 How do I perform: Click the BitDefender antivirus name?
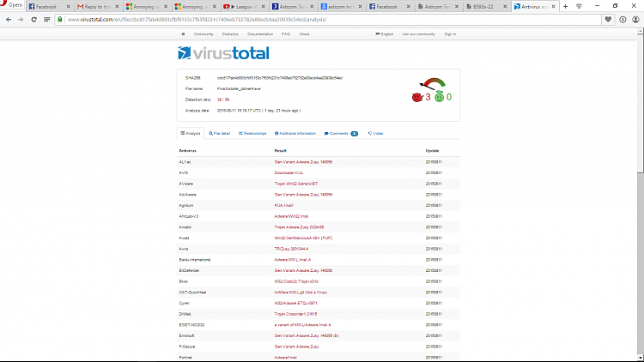point(189,270)
